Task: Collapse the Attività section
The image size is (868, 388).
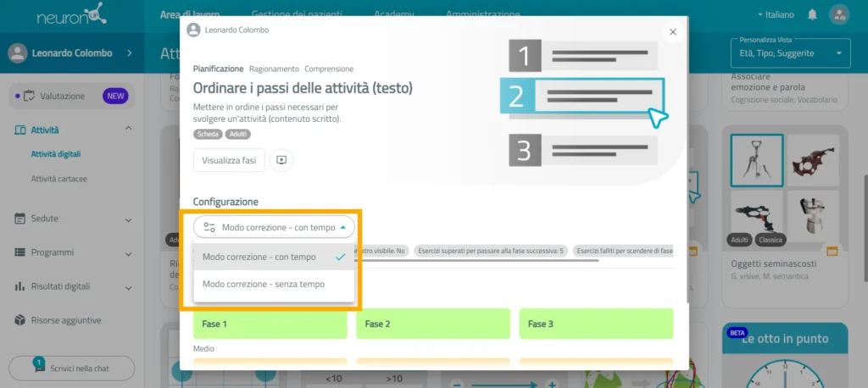Action: [x=129, y=129]
